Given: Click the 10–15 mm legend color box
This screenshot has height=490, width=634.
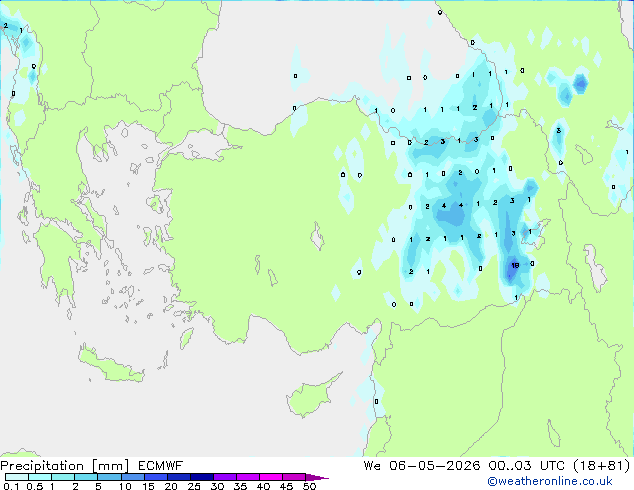Looking at the screenshot, I should coord(132,477).
